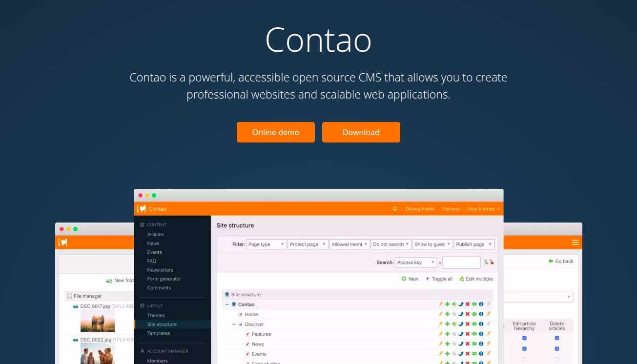Image resolution: width=637 pixels, height=364 pixels.
Task: Open the Protect page filter dropdown
Action: click(308, 244)
